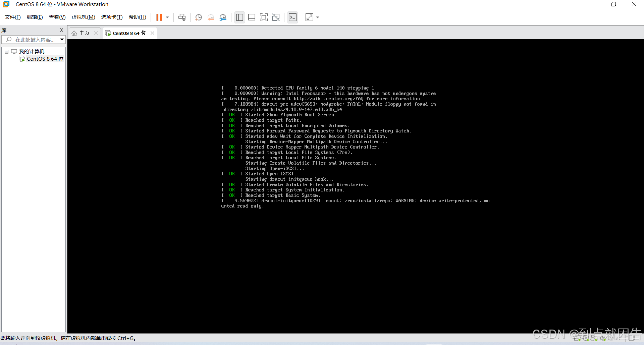
Task: Close the CentOS 8 64 位 tab
Action: (152, 33)
